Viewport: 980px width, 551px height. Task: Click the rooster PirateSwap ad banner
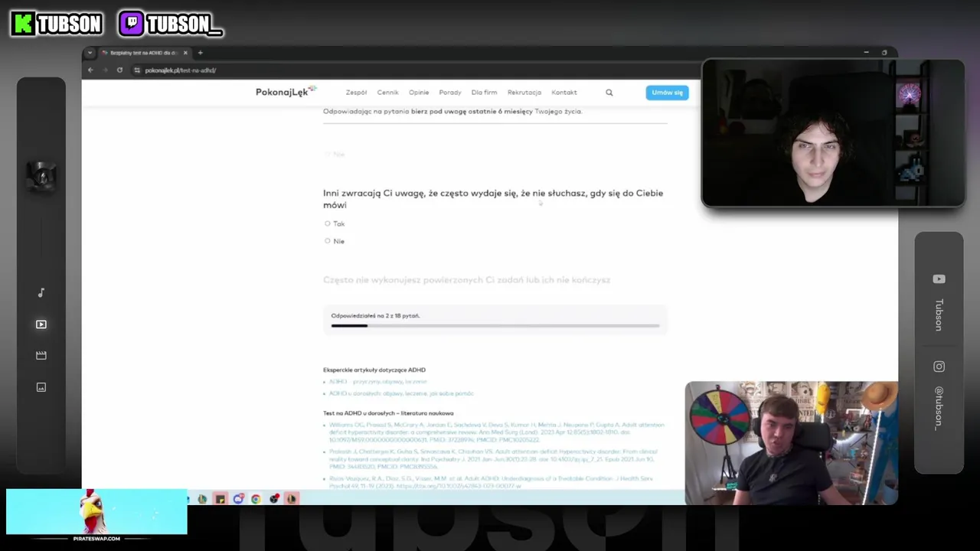pyautogui.click(x=96, y=512)
